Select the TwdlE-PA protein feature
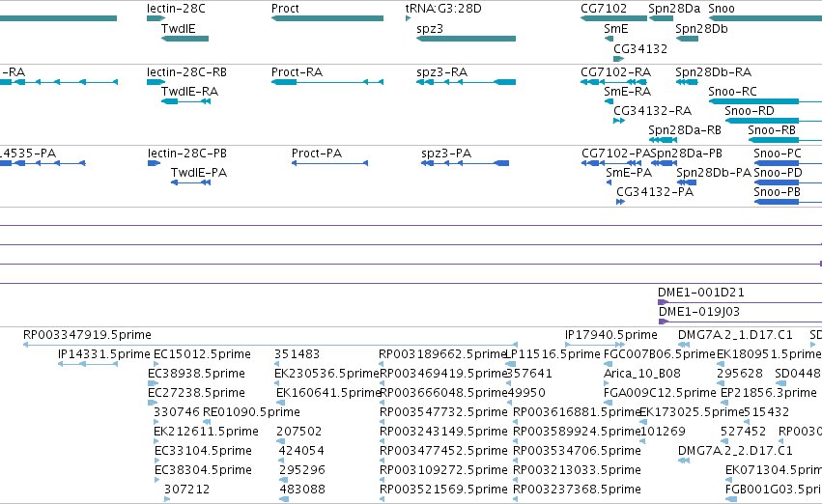Screen dimensions: 822x504 pos(191,182)
